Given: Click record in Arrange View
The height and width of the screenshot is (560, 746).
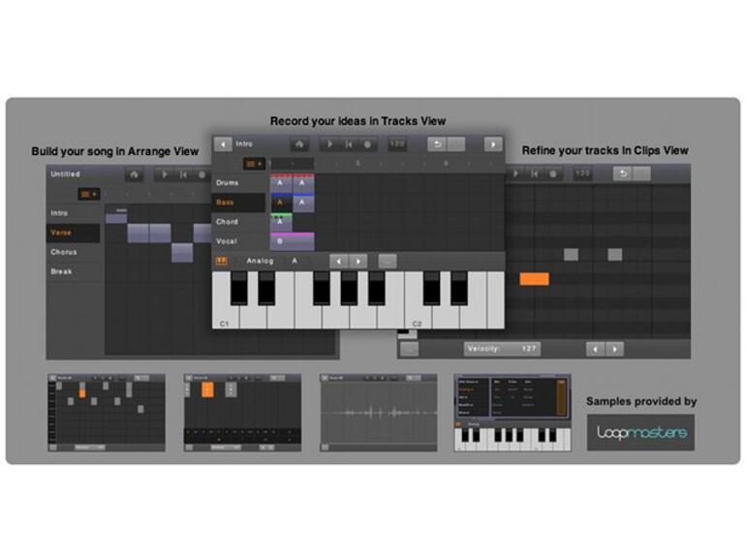Looking at the screenshot, I should coord(202,174).
